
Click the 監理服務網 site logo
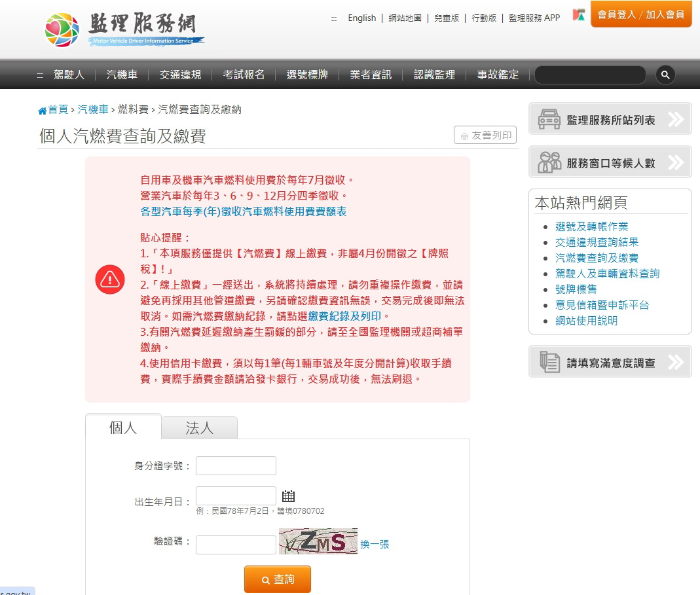(124, 29)
